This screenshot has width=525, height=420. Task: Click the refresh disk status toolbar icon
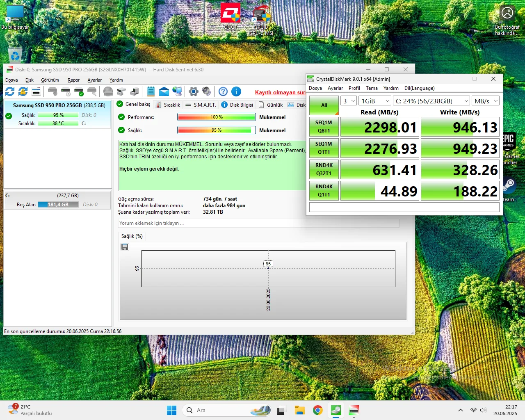[x=10, y=91]
